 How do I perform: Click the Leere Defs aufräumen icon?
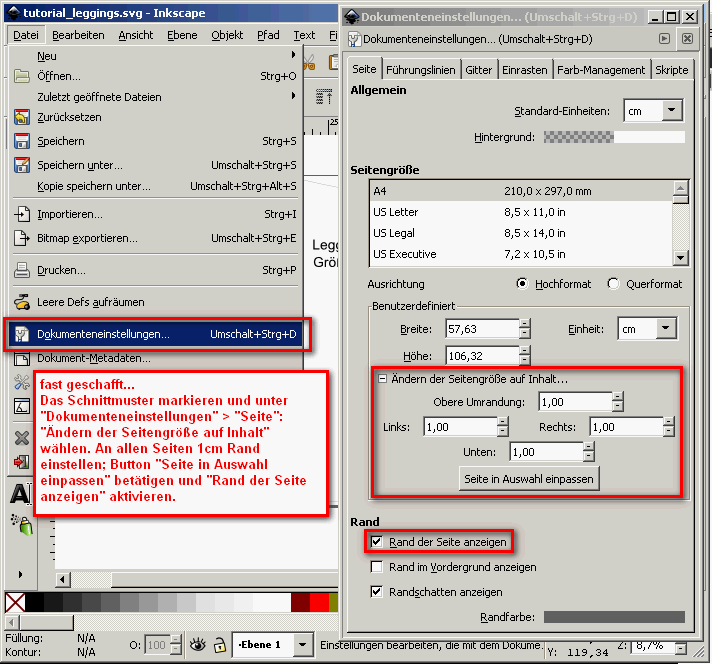[22, 301]
